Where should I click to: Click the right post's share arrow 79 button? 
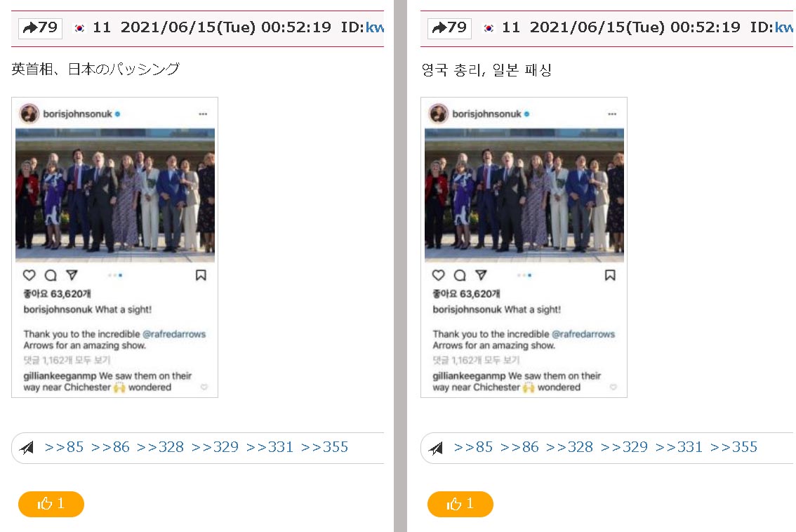(x=449, y=27)
